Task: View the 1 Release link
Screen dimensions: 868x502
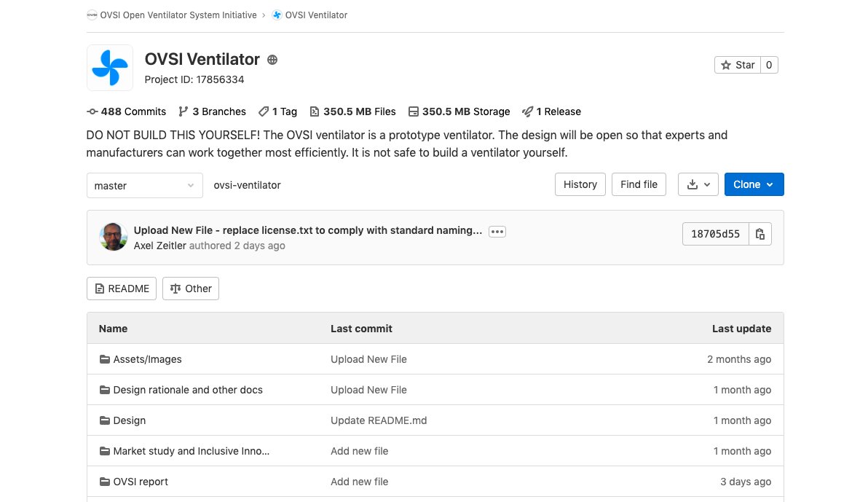Action: click(x=551, y=111)
